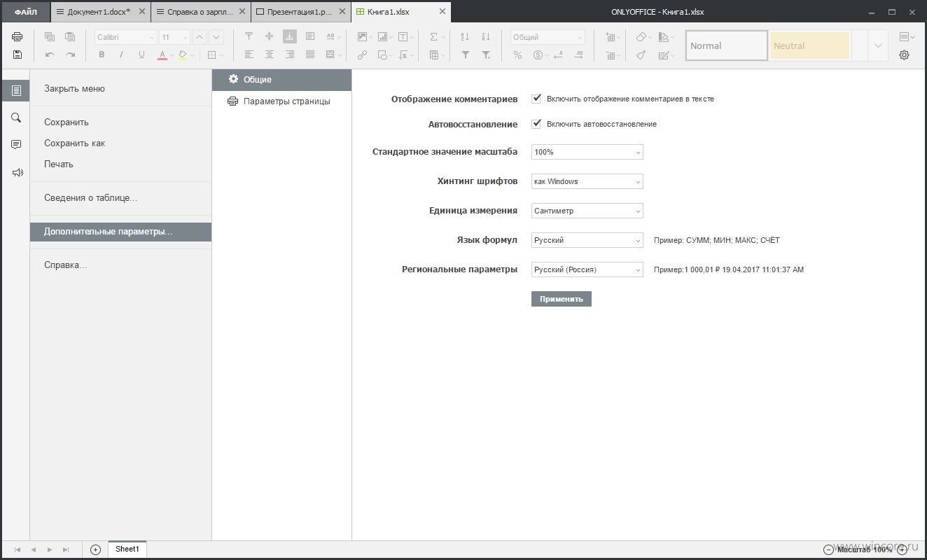Select 'Параметры страницы' settings section

tap(281, 101)
